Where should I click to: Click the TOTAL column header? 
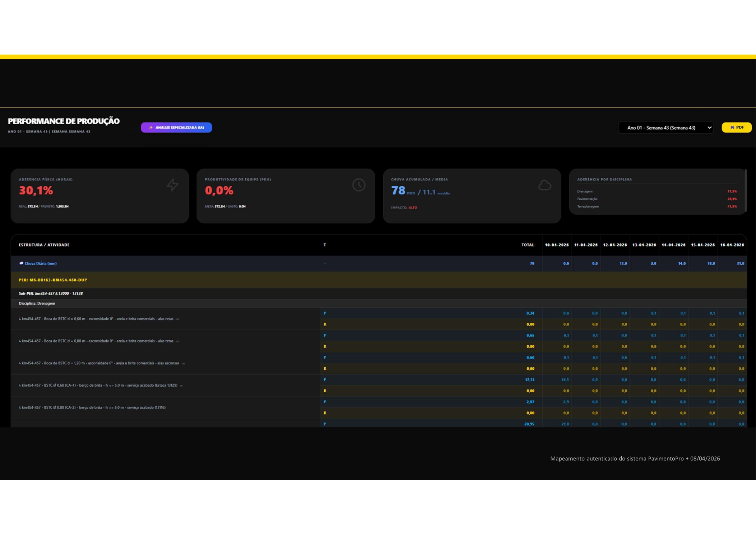coord(528,245)
